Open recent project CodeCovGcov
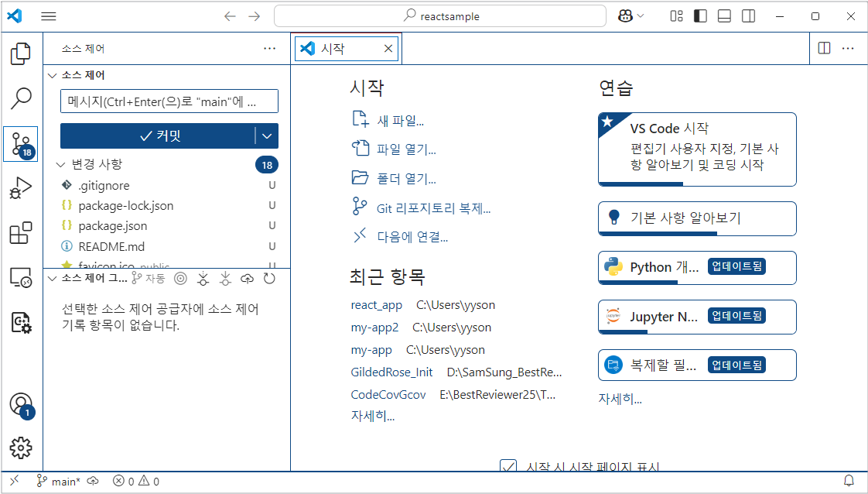Viewport: 868px width, 494px height. 388,394
